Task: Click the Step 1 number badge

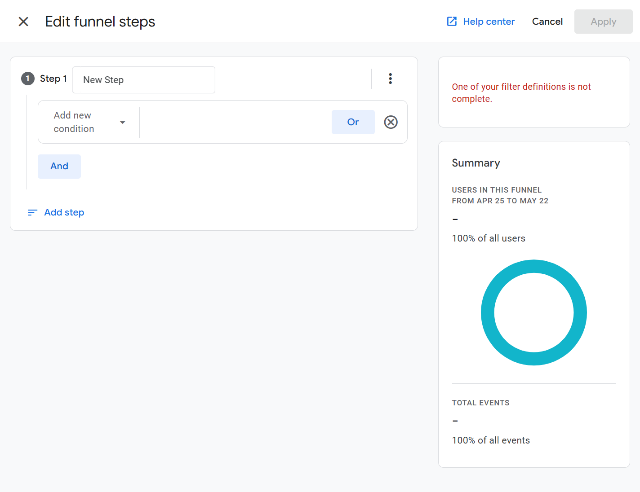Action: point(28,79)
